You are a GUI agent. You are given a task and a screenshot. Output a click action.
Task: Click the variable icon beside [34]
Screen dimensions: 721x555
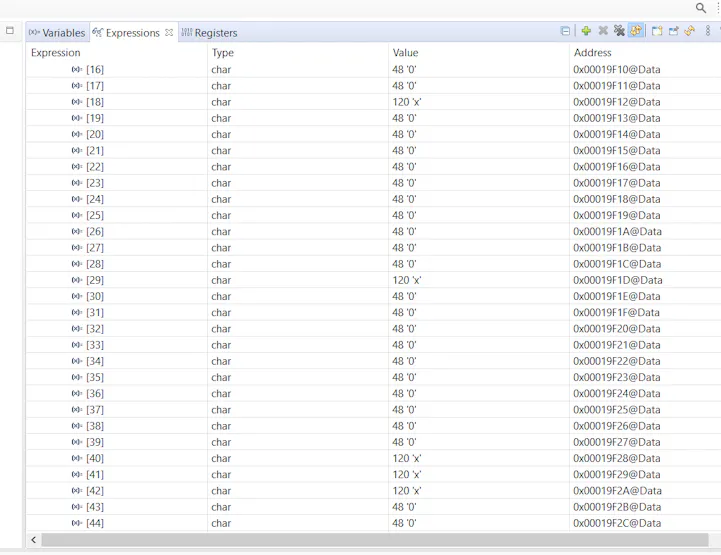pyautogui.click(x=77, y=361)
